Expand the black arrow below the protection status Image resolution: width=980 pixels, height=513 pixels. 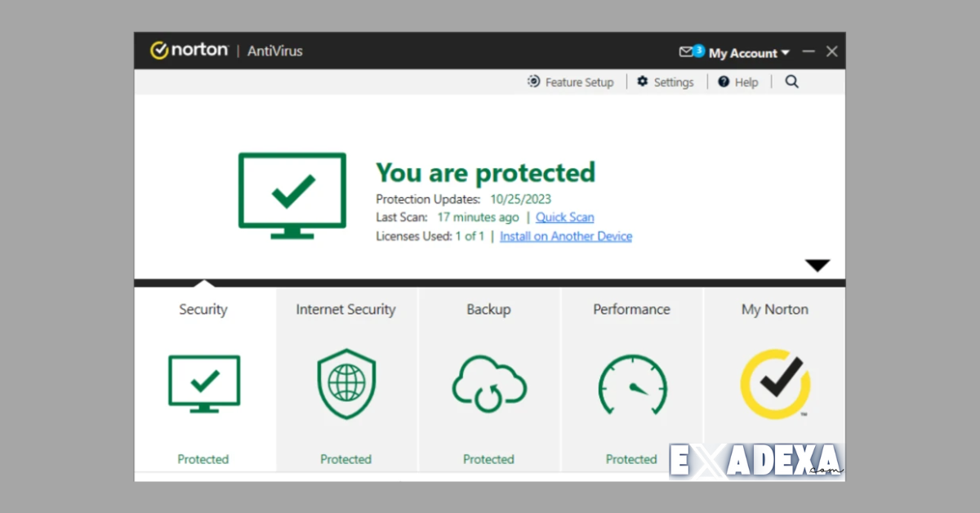(x=817, y=265)
